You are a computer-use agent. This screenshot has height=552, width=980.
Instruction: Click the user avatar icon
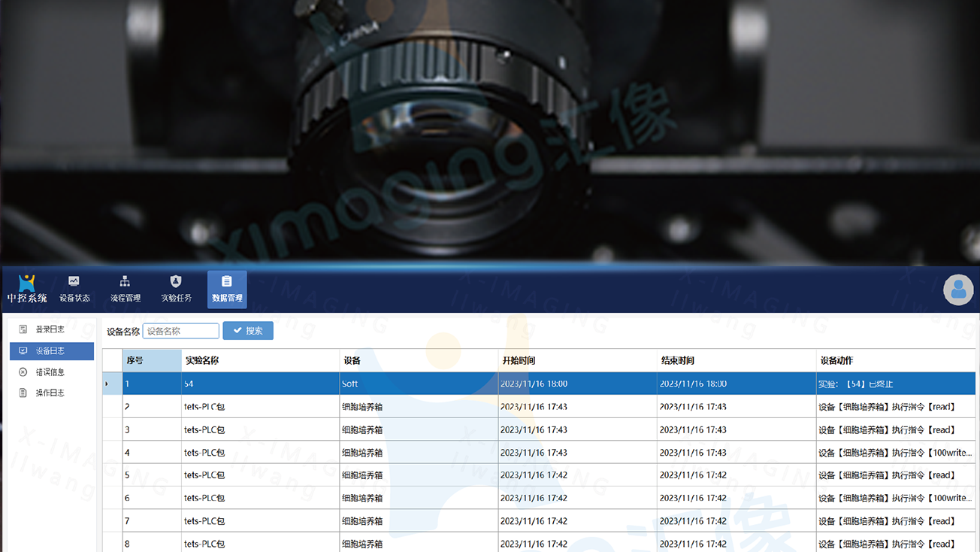point(958,290)
